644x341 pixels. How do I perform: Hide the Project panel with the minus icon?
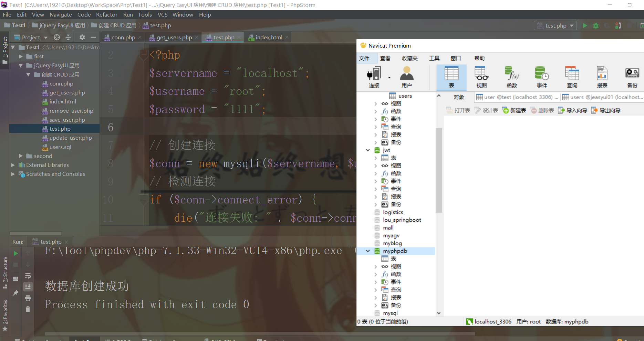93,37
